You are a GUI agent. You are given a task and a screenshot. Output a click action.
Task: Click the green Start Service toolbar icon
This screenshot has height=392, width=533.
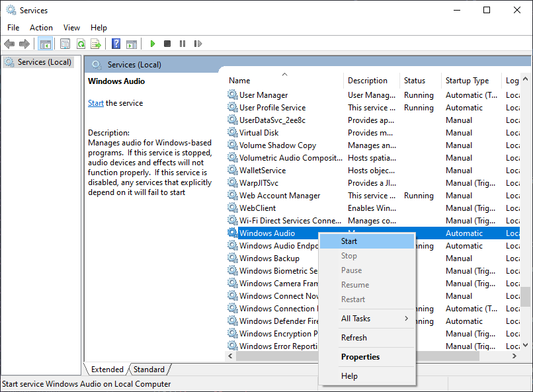pyautogui.click(x=153, y=44)
